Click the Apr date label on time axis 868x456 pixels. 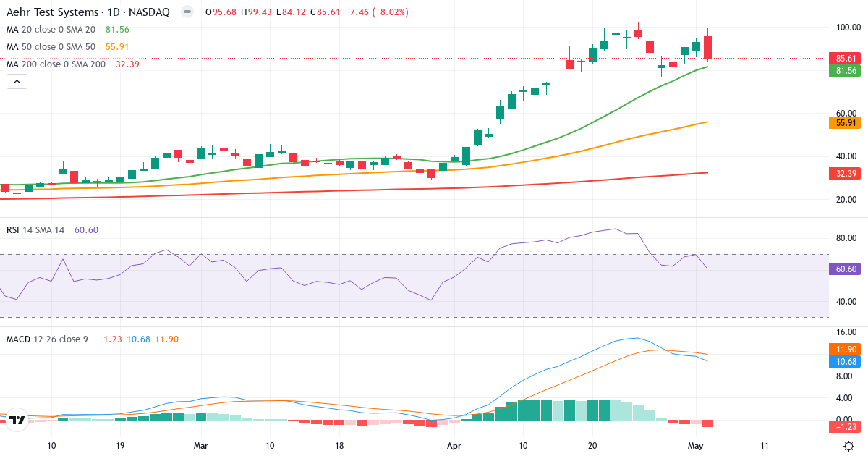tap(454, 447)
